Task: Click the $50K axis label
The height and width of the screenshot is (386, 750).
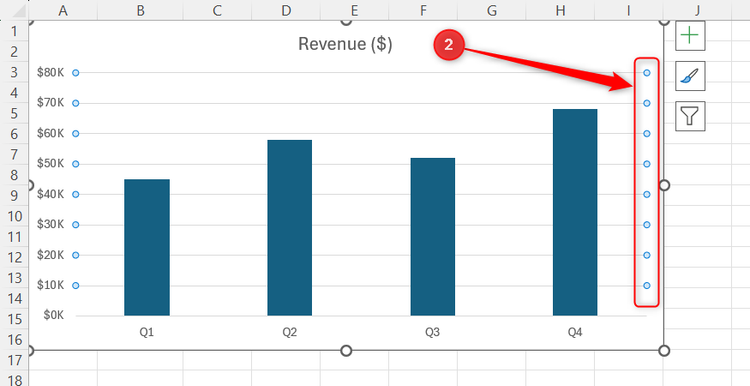Action: pos(51,164)
